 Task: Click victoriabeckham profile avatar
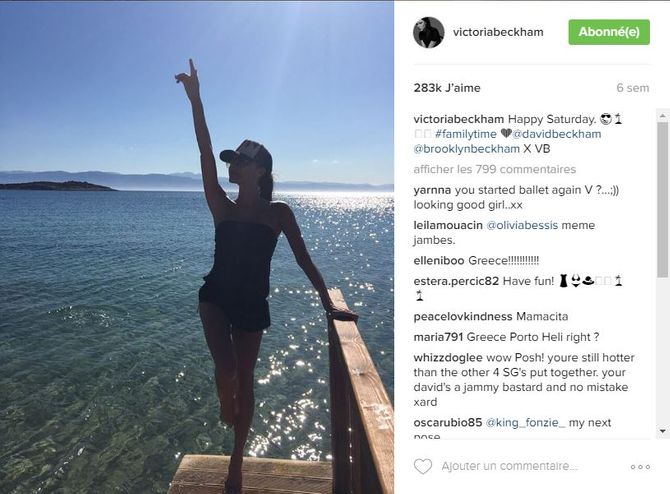point(429,32)
